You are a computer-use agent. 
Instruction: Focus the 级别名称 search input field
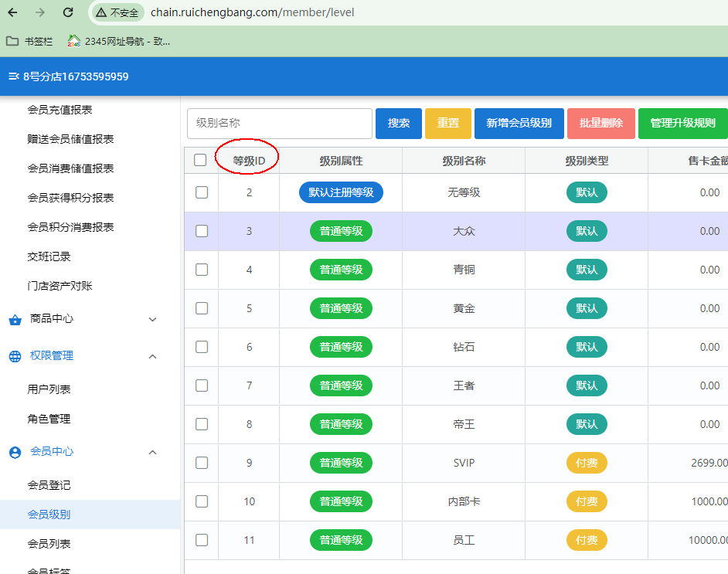click(280, 124)
